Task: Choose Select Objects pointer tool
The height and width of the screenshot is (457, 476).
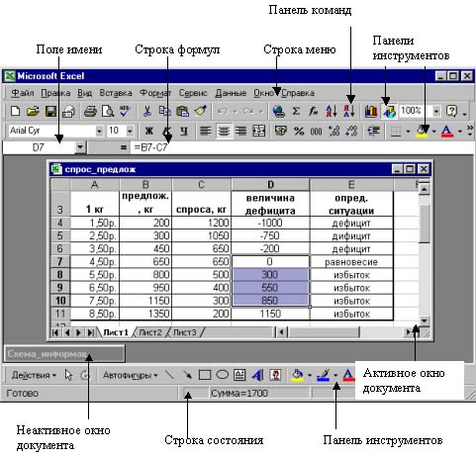Action: pyautogui.click(x=68, y=375)
